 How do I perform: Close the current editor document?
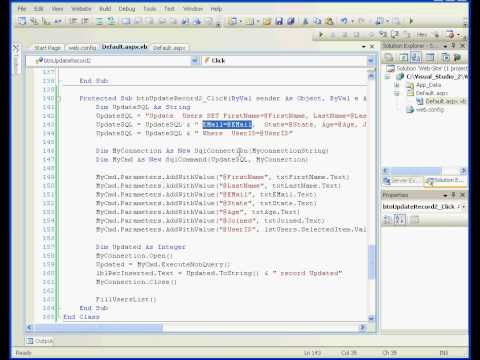372,47
